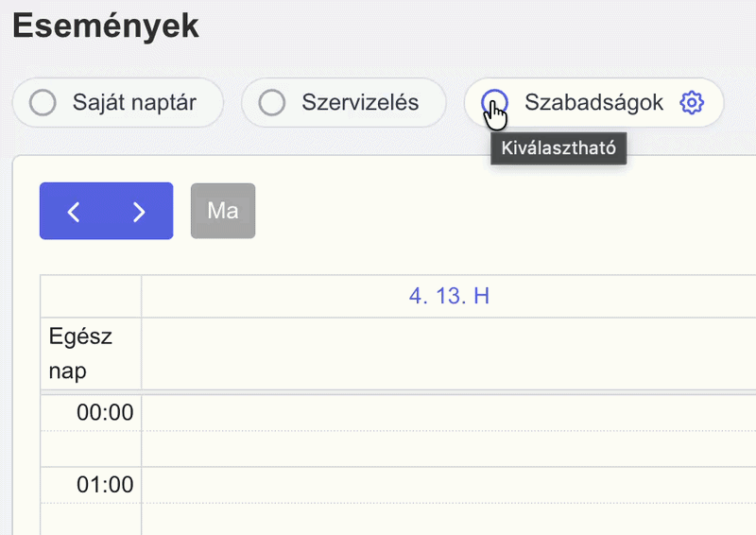Select the Szabadságok radio button
Screen dimensions: 756x535
point(494,102)
